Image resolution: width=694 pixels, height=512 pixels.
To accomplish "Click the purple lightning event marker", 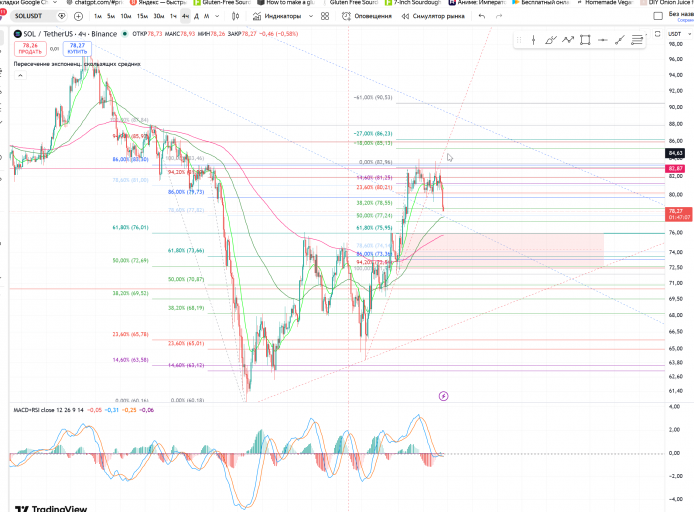I will click(x=443, y=396).
